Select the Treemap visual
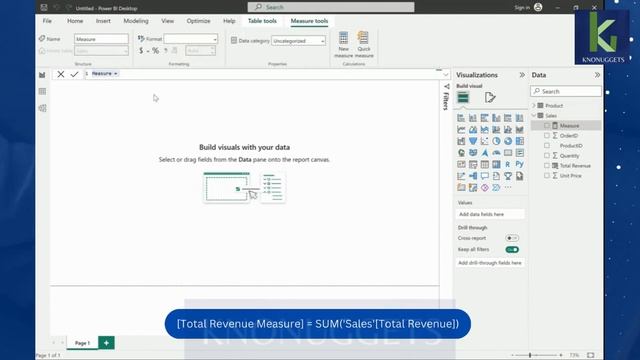 click(x=520, y=141)
